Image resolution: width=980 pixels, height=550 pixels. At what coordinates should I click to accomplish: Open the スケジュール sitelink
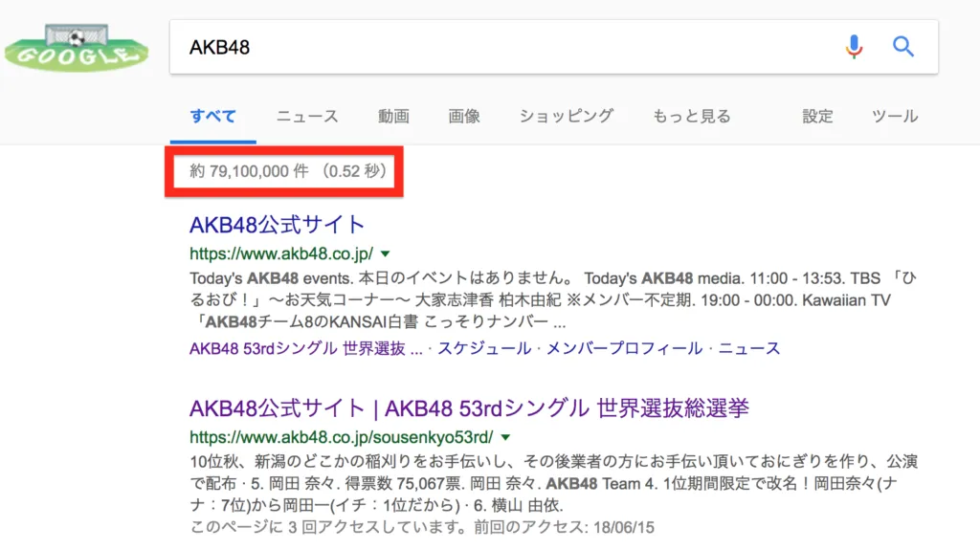(484, 348)
